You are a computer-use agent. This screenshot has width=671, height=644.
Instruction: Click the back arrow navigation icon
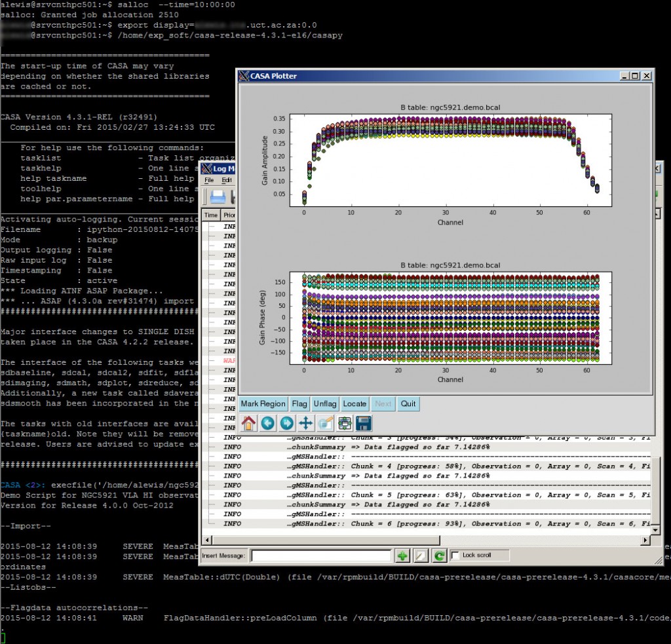pyautogui.click(x=267, y=423)
